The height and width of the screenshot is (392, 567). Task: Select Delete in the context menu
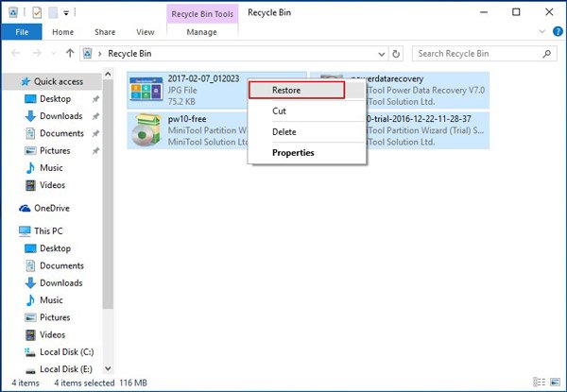click(x=283, y=132)
